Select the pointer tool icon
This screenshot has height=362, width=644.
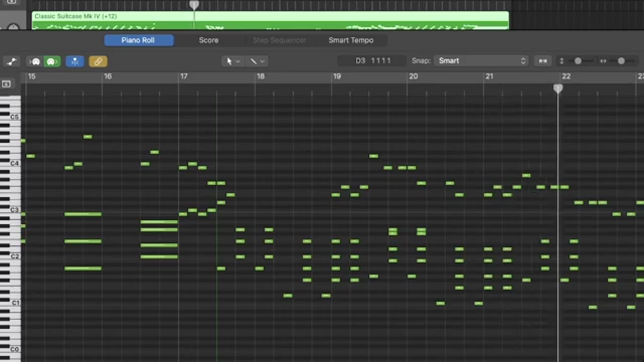(x=229, y=61)
